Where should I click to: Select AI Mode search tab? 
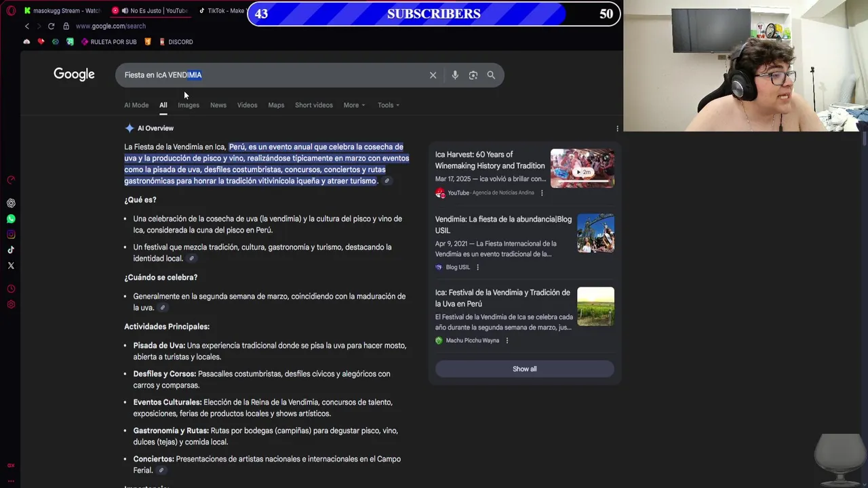[136, 105]
